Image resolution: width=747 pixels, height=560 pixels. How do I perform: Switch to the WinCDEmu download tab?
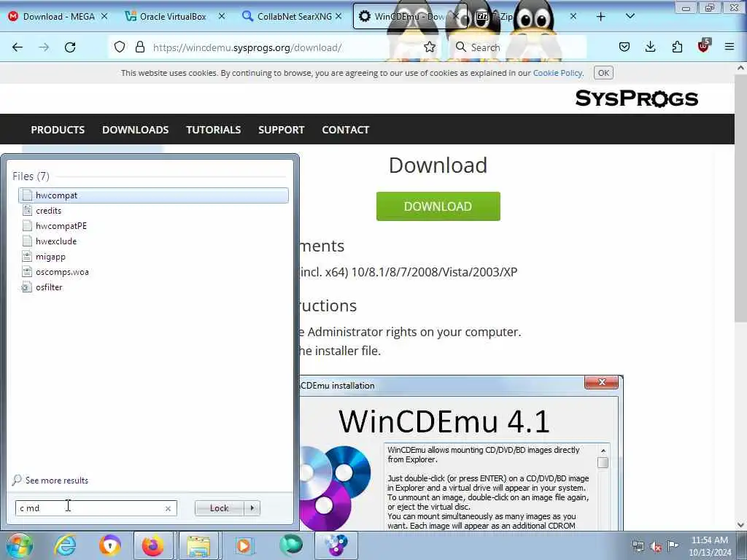click(x=409, y=16)
